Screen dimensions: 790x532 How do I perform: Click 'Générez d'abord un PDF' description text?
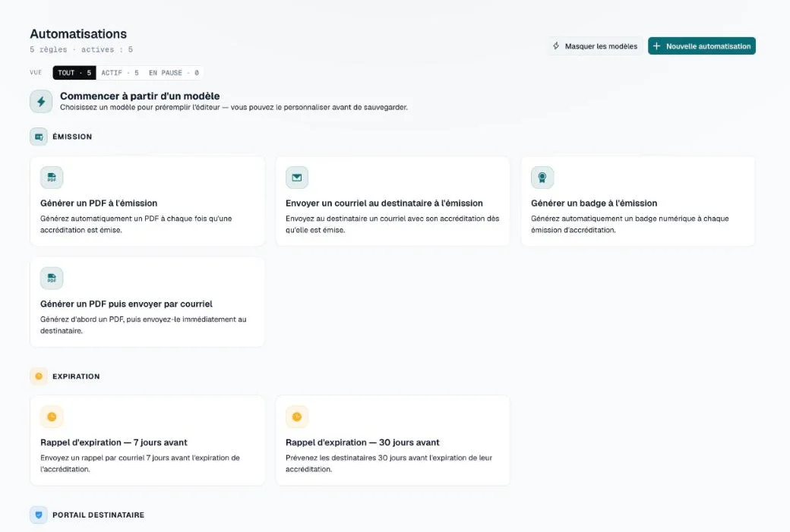(x=143, y=325)
